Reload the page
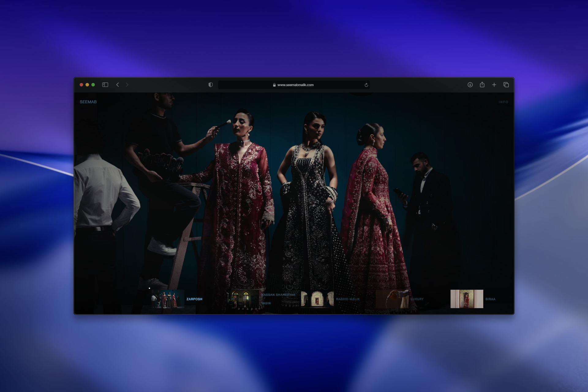This screenshot has height=392, width=588. pyautogui.click(x=366, y=85)
